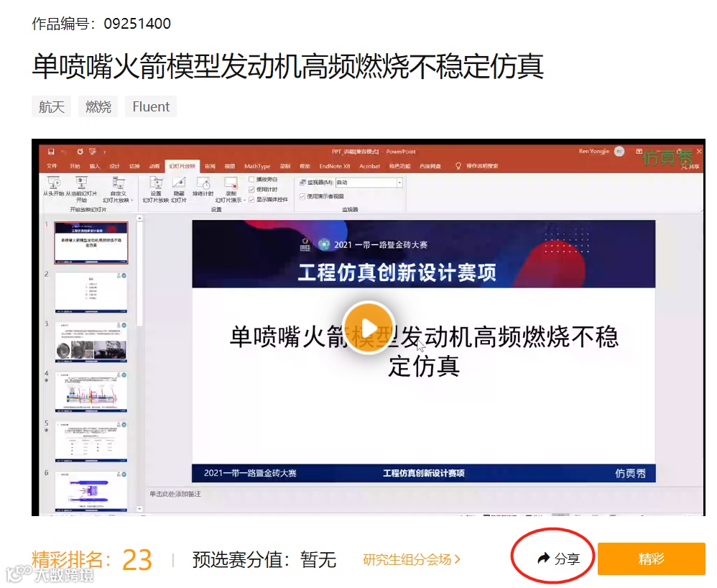Click the slide title text 单喷嘴火箭模型发动机
The image size is (717, 588).
[424, 351]
